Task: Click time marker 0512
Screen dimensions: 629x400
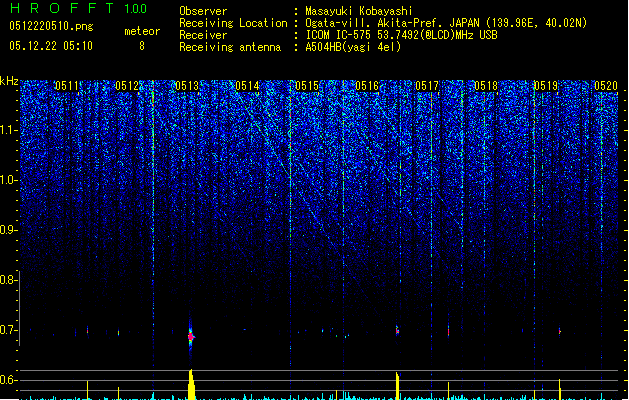Action: [x=127, y=86]
